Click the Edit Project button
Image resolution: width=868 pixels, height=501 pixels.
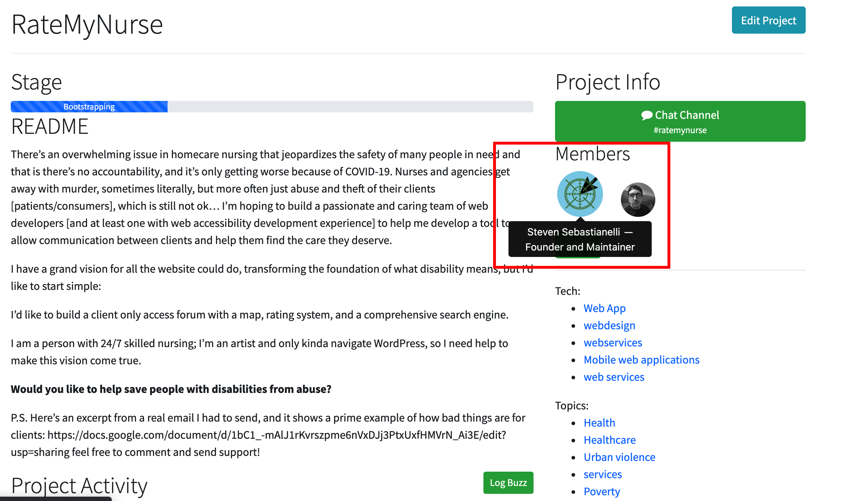point(768,20)
